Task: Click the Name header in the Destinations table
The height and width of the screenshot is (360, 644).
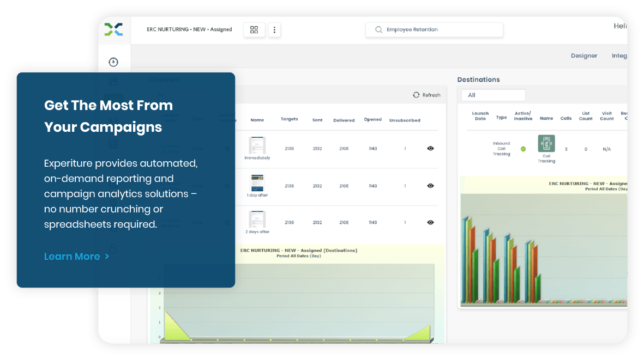Action: 546,119
